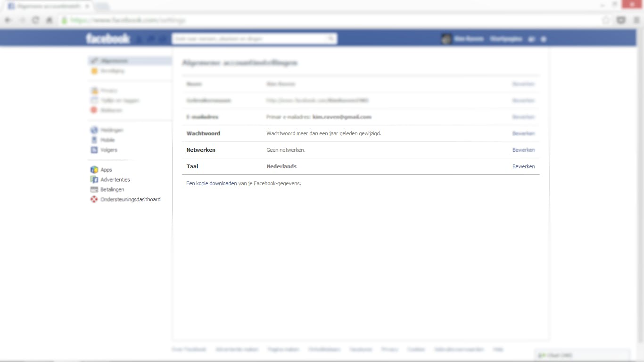644x362 pixels.
Task: Open a new browser tab
Action: tap(102, 7)
